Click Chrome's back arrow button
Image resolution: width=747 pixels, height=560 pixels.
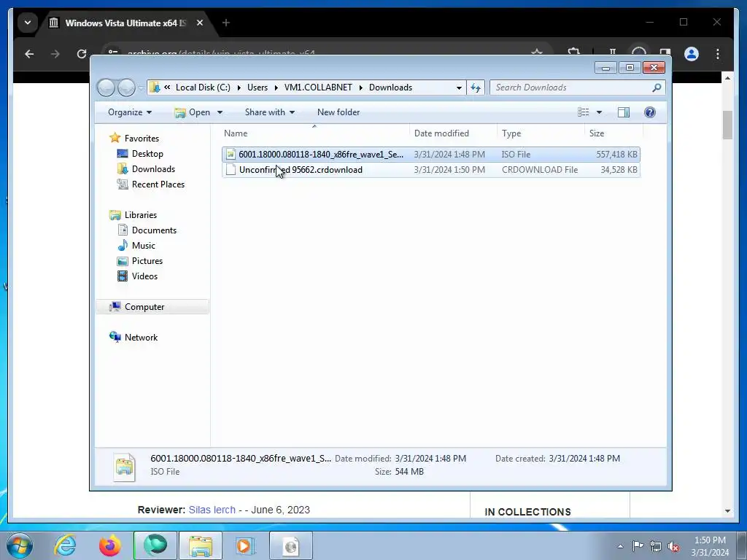(x=29, y=54)
